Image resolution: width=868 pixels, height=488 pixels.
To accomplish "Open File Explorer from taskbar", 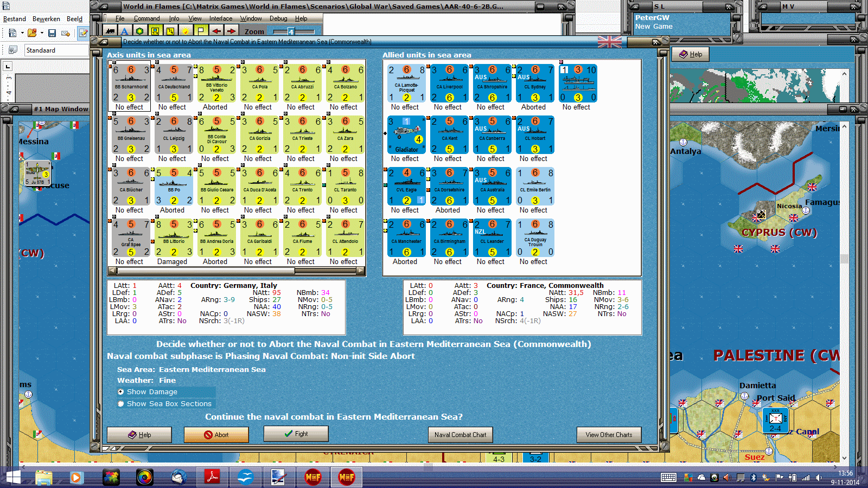I will pos(44,477).
